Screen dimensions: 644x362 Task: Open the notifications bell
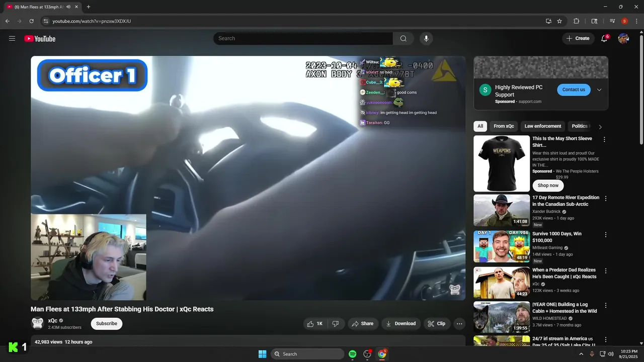(x=604, y=38)
